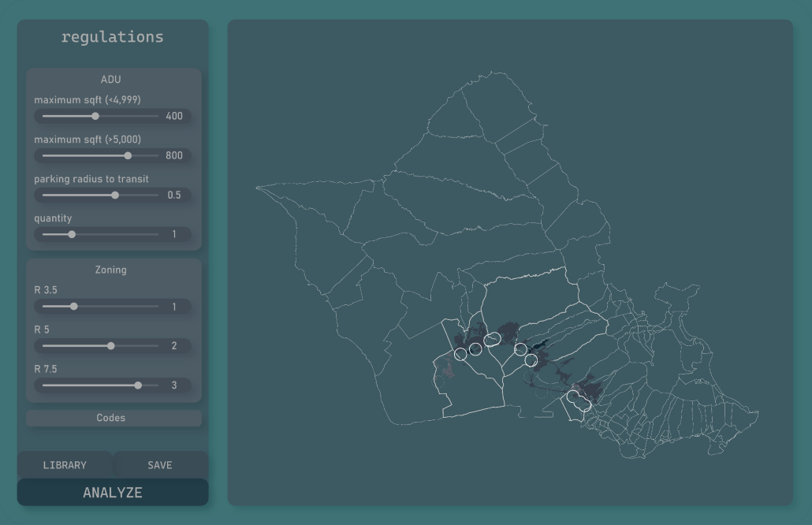The image size is (812, 525).
Task: Adjust the maximum sqft (<4,999) slider
Action: click(96, 116)
